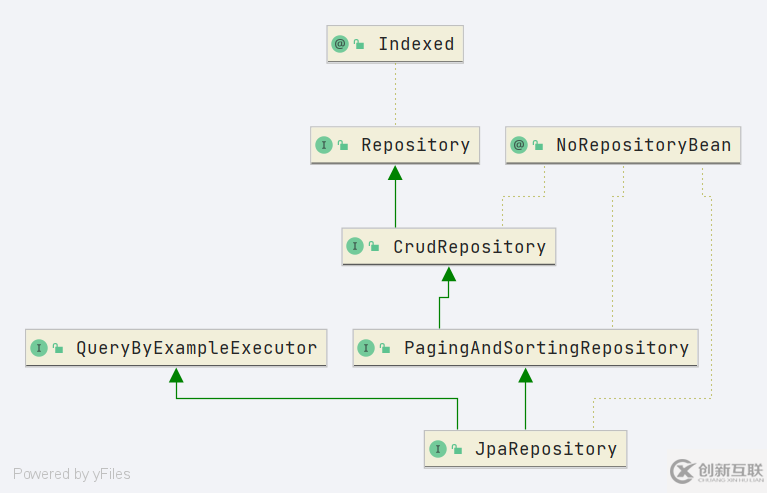The image size is (767, 493).
Task: Click the interface icon on QueryByExampleExecutor
Action: tap(39, 348)
